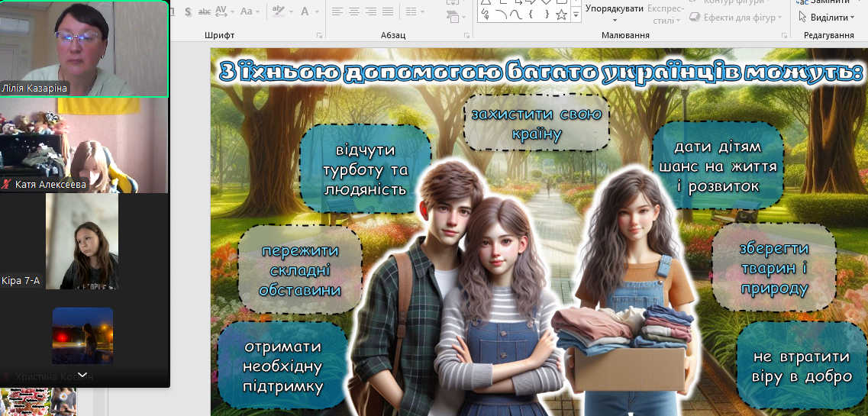
Task: Justify the paragraph text
Action: [388, 11]
